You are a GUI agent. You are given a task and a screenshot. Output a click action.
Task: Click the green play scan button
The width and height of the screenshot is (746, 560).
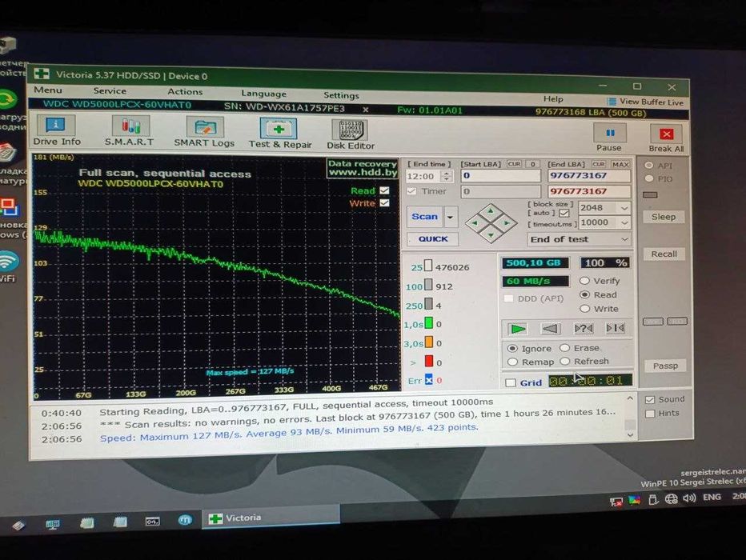click(517, 329)
